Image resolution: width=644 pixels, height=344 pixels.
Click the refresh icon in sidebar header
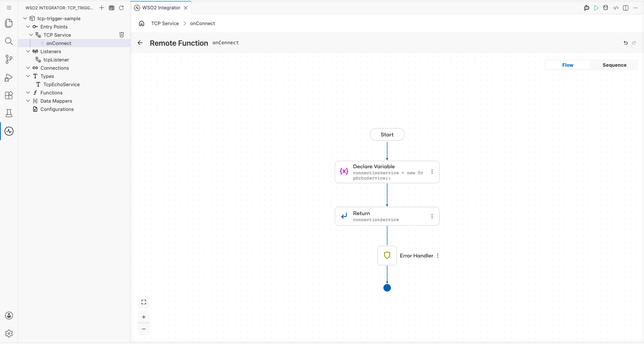click(x=121, y=7)
